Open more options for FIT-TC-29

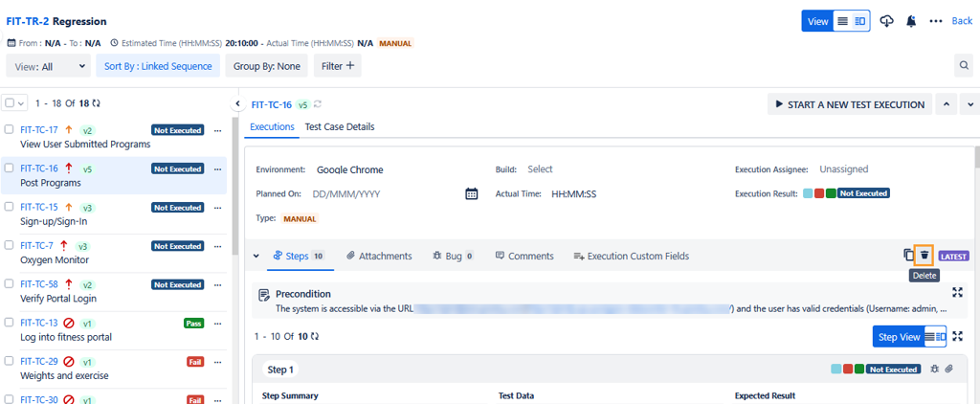pyautogui.click(x=217, y=362)
